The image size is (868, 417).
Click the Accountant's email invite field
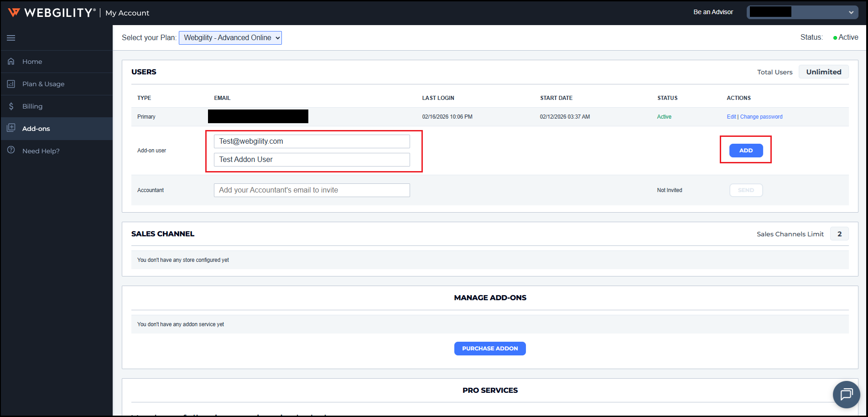point(312,190)
